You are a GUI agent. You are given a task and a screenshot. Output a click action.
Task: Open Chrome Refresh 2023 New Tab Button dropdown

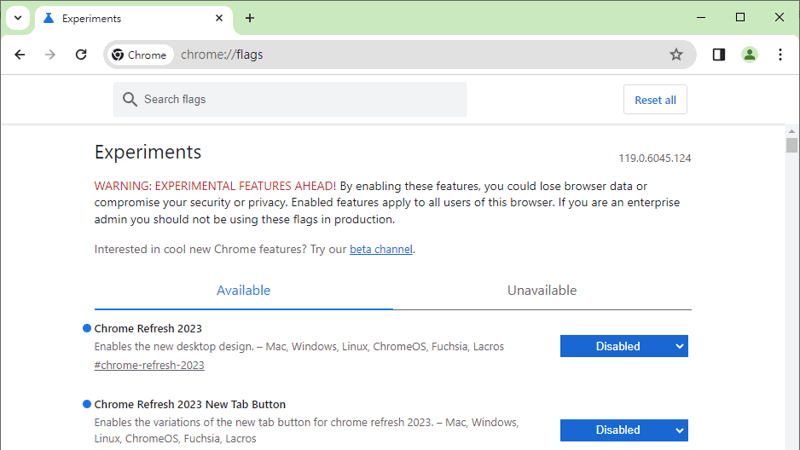coord(624,430)
